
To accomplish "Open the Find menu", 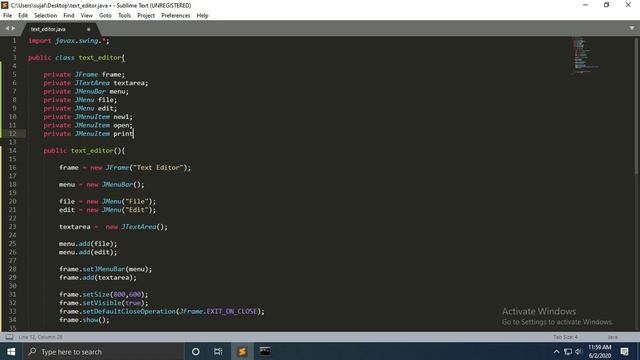I will (x=69, y=16).
